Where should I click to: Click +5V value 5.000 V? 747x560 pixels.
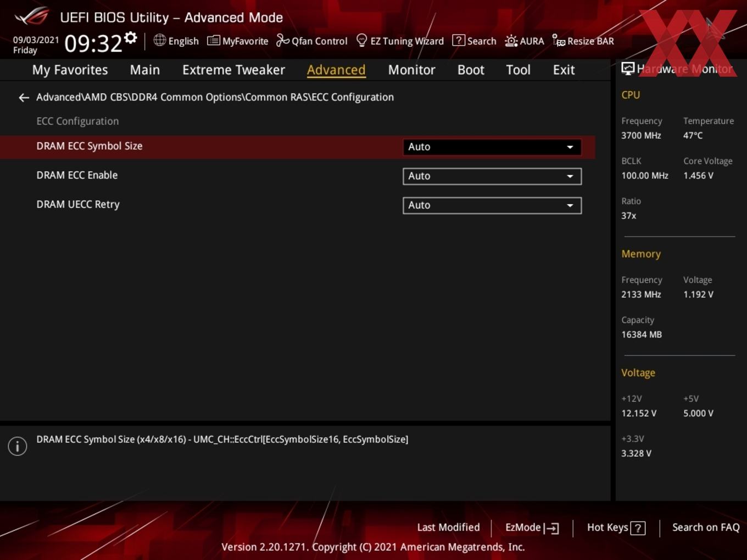pyautogui.click(x=698, y=413)
